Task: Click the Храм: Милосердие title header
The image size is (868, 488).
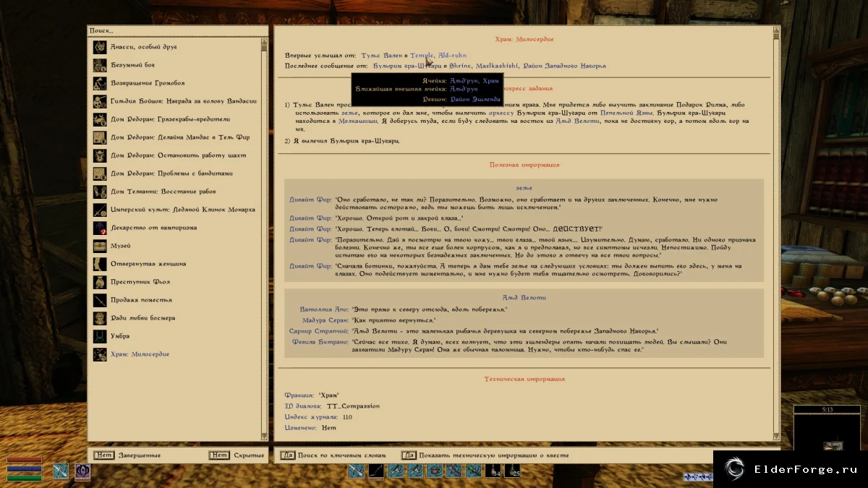Action: tap(525, 38)
